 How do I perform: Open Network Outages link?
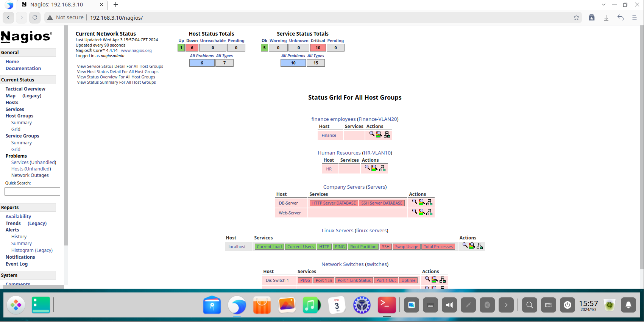pos(30,175)
